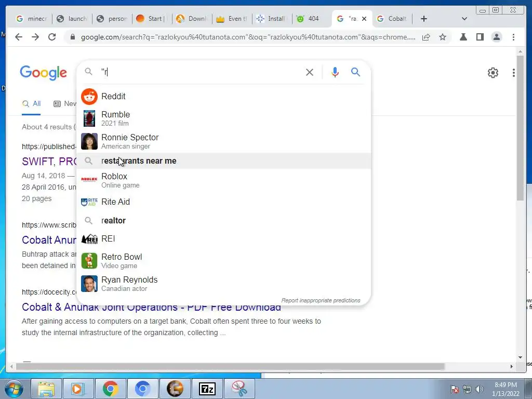The image size is (532, 399).
Task: Open Google apps dots menu
Action: coord(514,73)
